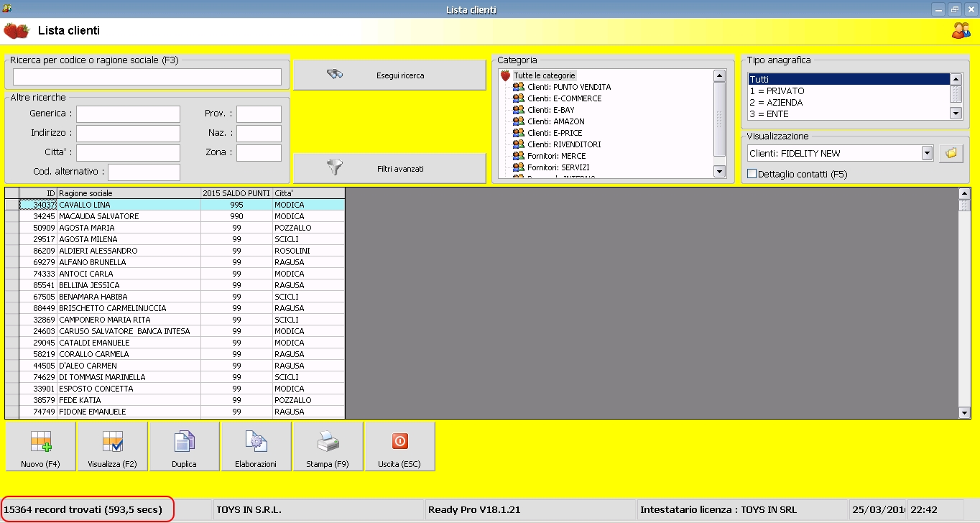
Task: Select Clienti: E-COMMERCE category
Action: pos(564,98)
